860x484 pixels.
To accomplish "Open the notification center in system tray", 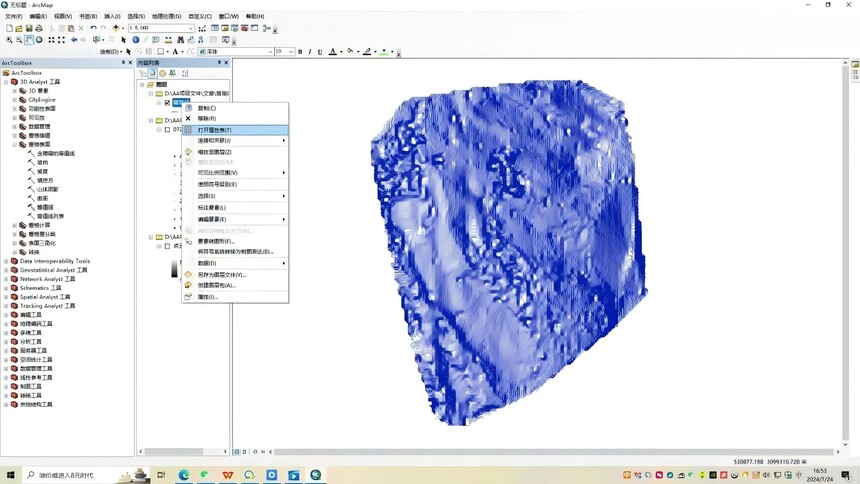I will (846, 475).
